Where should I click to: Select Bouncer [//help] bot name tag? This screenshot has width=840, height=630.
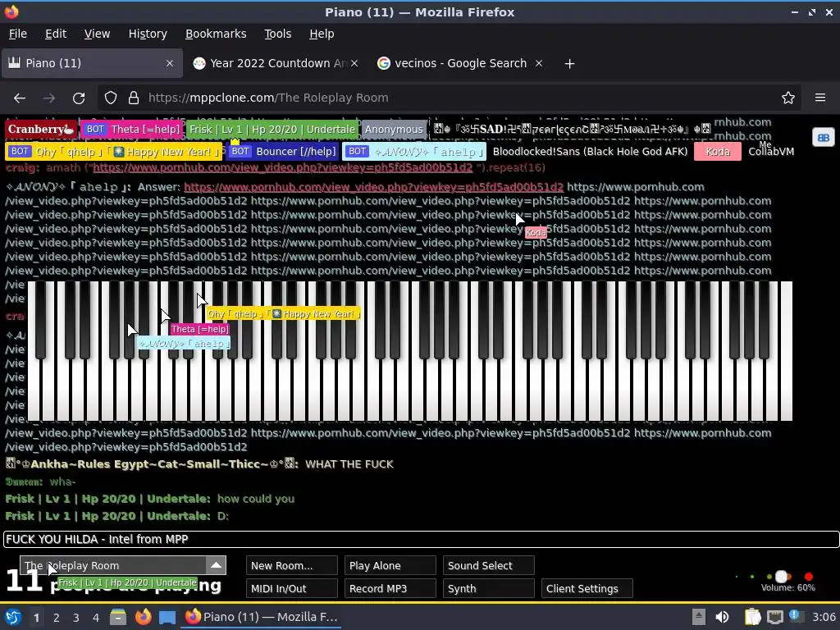[x=282, y=152]
